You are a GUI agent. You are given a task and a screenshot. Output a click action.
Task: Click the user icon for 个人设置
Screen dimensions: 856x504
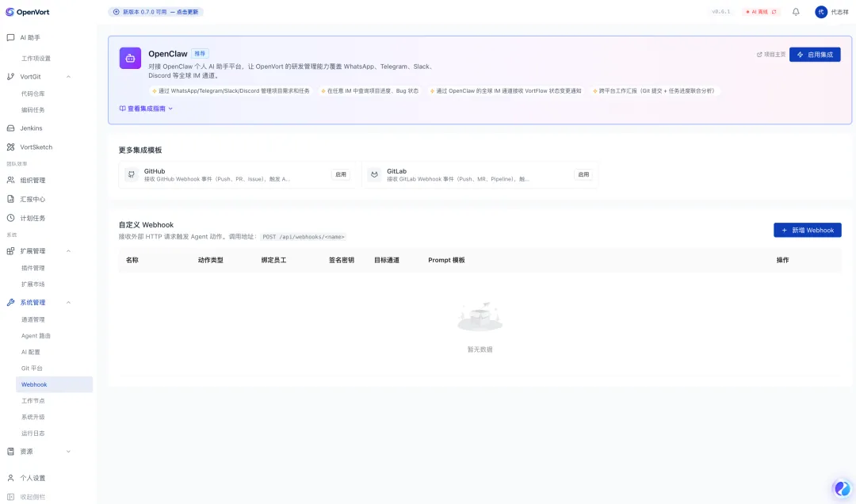10,478
